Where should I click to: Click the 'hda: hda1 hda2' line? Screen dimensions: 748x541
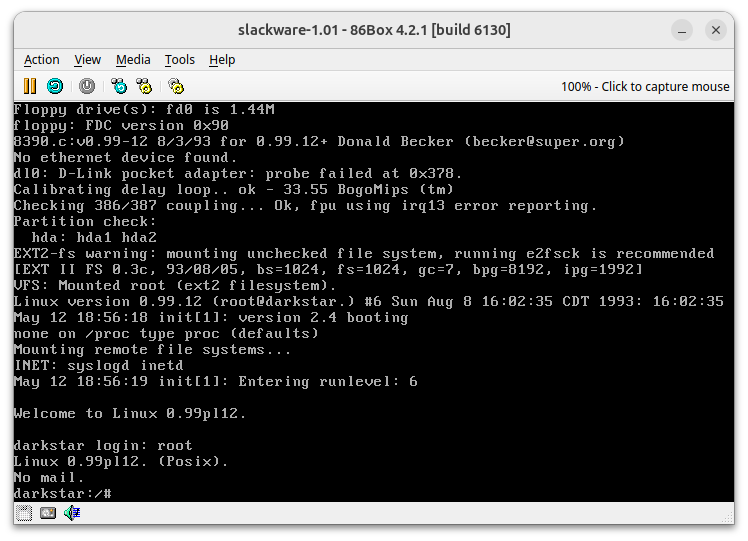[94, 238]
